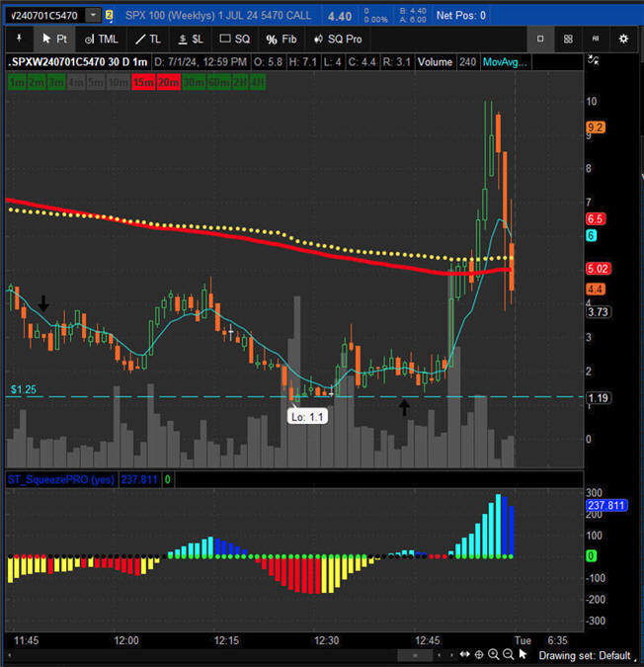Select the SQ rectangle tool
Image resolution: width=644 pixels, height=667 pixels.
pyautogui.click(x=235, y=40)
